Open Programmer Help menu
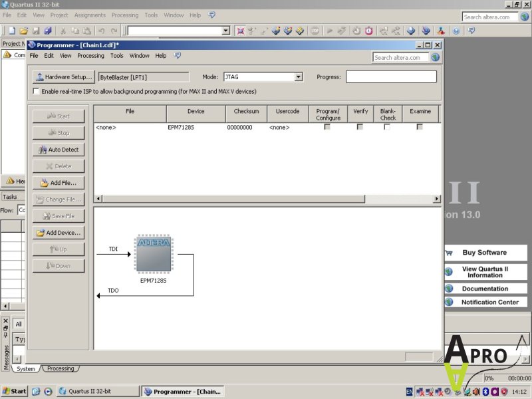 point(161,56)
